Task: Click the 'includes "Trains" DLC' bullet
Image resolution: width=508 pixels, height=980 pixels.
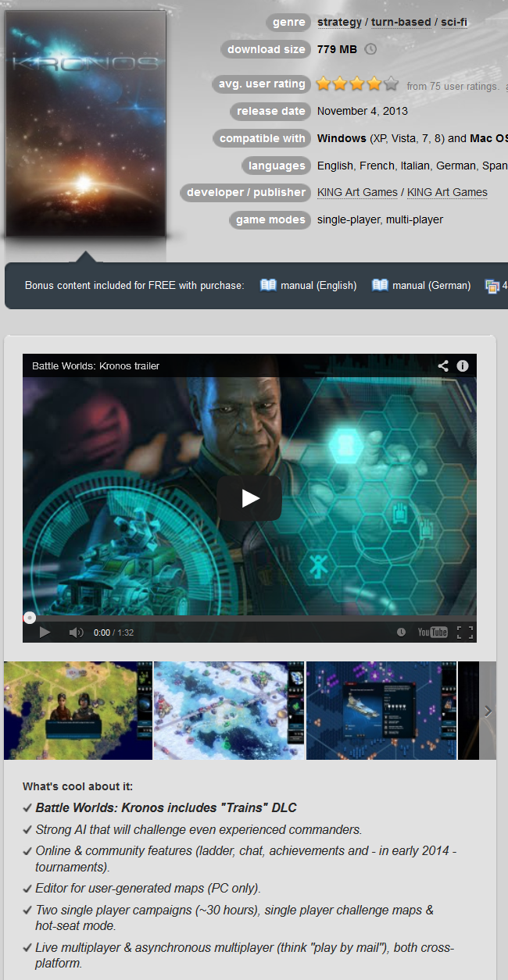Action: pos(166,808)
